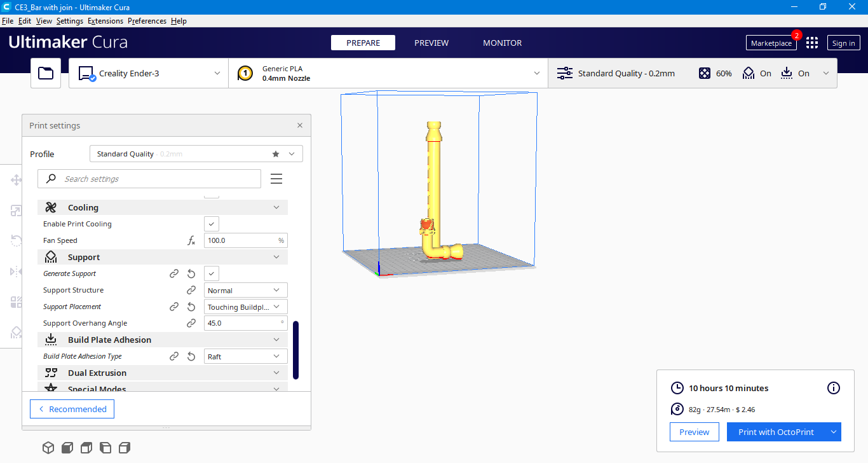Select the Rotate tool in left toolbar
This screenshot has height=463, width=868.
point(17,241)
